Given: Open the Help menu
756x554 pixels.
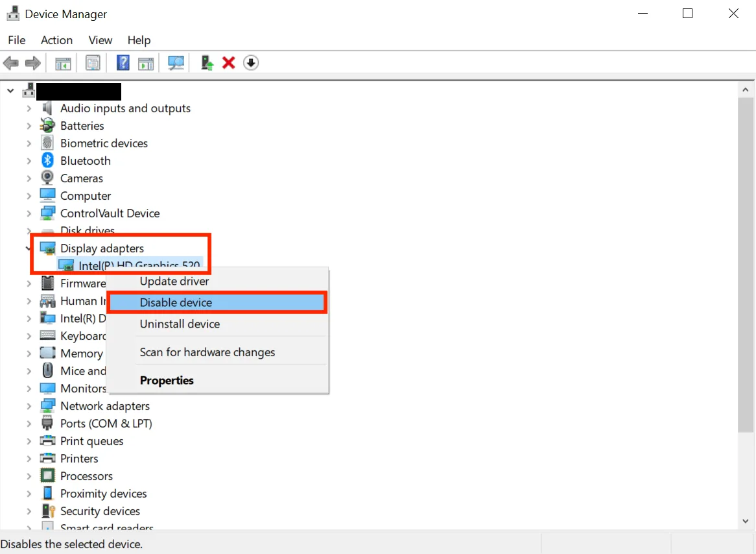Looking at the screenshot, I should pyautogui.click(x=139, y=40).
